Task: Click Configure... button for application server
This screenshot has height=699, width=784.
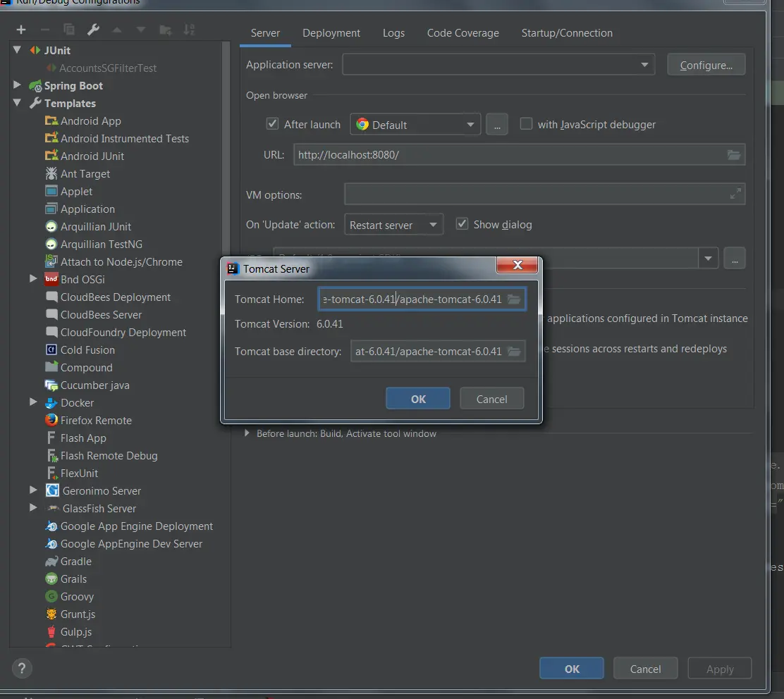Action: [x=706, y=65]
